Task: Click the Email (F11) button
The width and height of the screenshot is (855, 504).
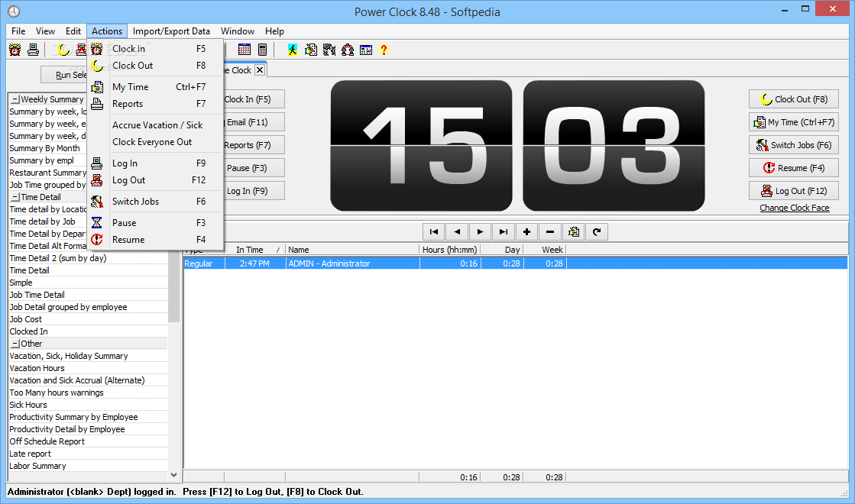Action: (x=254, y=122)
